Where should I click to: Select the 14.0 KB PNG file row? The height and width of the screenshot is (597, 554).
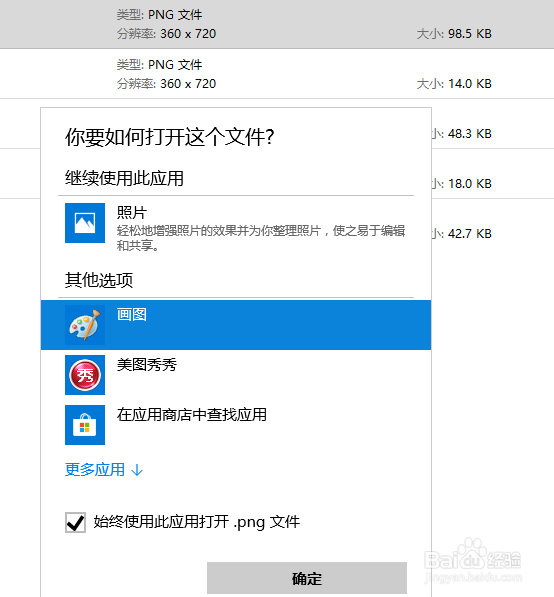tap(277, 74)
